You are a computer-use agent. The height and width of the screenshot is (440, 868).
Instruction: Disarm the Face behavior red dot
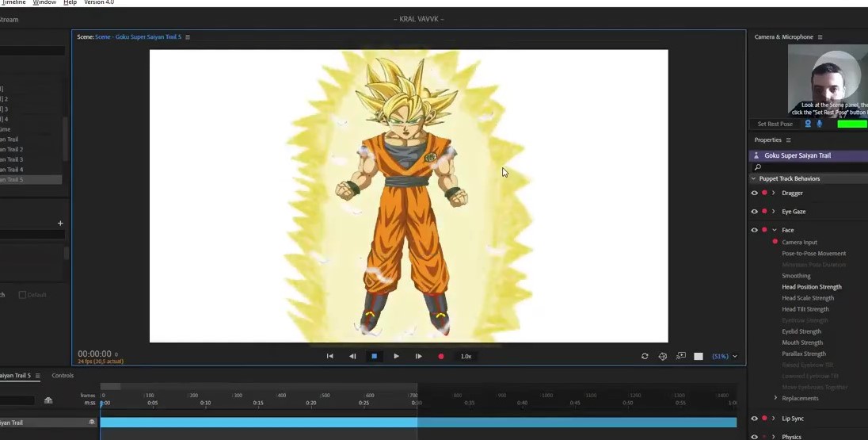764,230
